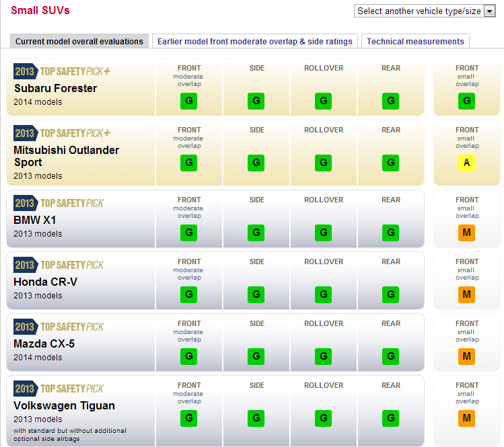
Task: Click Volkswagen Tiguan side G rating
Action: (256, 418)
